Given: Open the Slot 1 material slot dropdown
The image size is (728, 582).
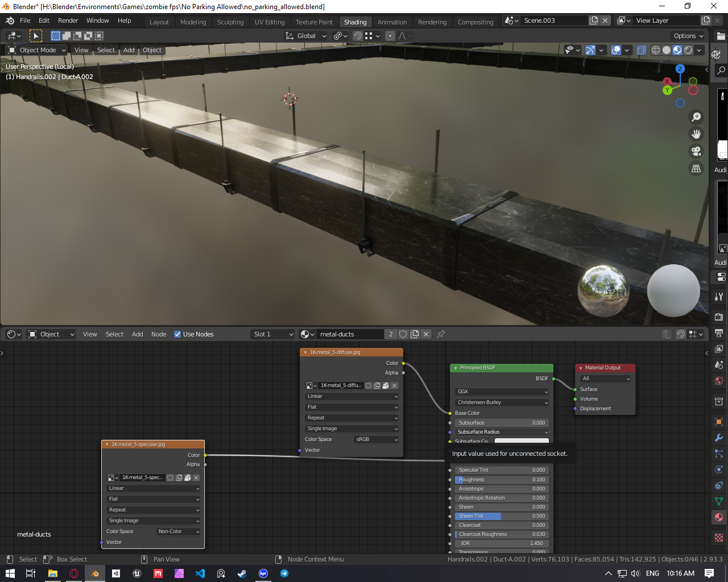Looking at the screenshot, I should coord(273,334).
